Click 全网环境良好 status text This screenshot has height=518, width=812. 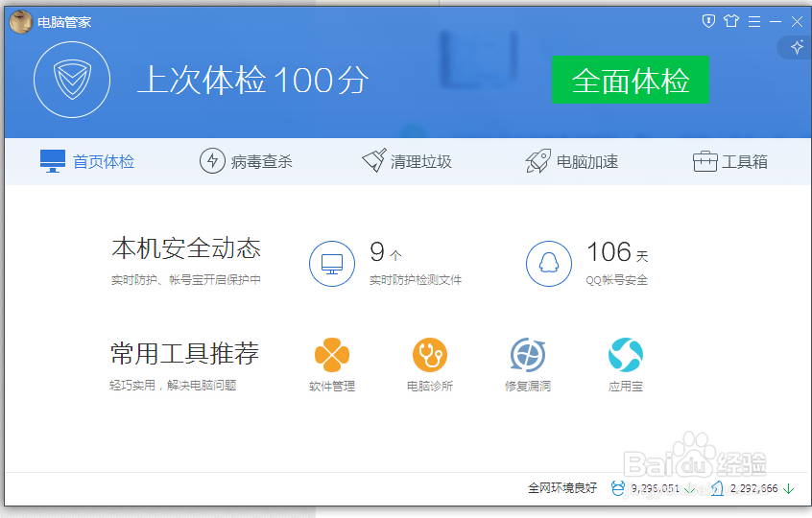coord(562,487)
